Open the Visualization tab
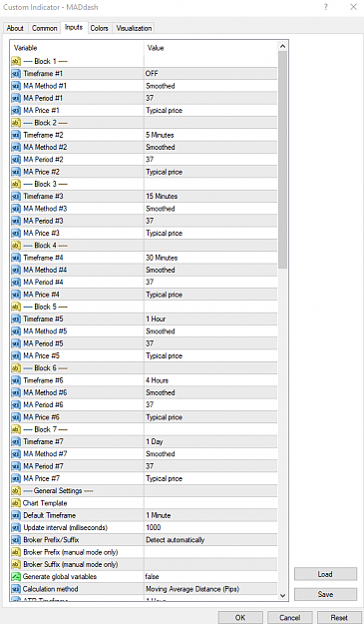Screen dimensions: 364x624 point(134,28)
